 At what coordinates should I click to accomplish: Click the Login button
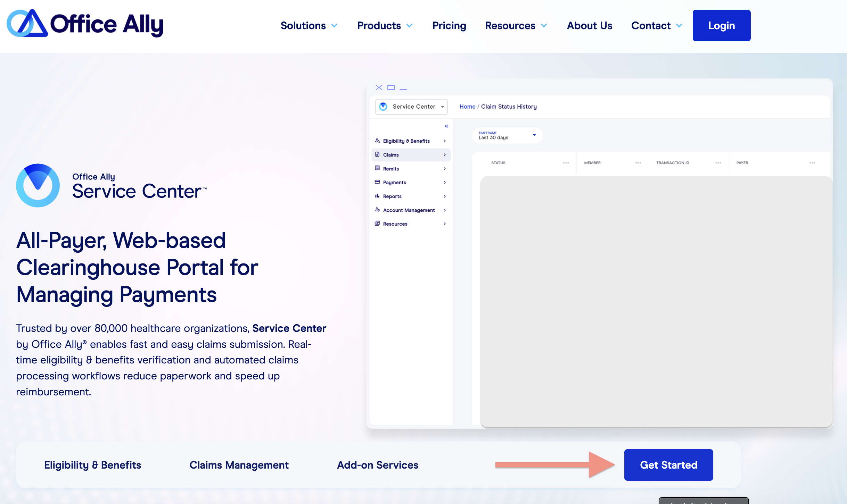pyautogui.click(x=721, y=26)
